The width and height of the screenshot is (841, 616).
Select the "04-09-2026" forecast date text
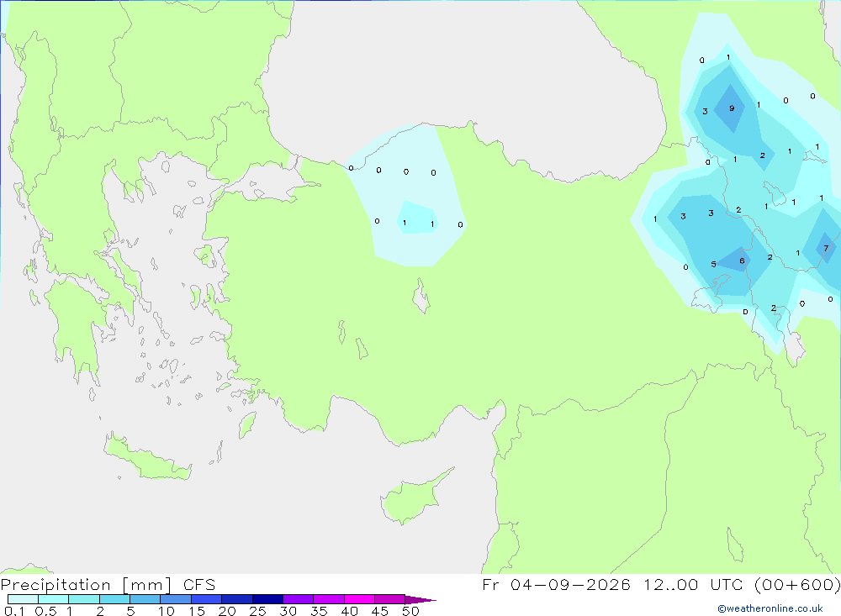tap(571, 584)
